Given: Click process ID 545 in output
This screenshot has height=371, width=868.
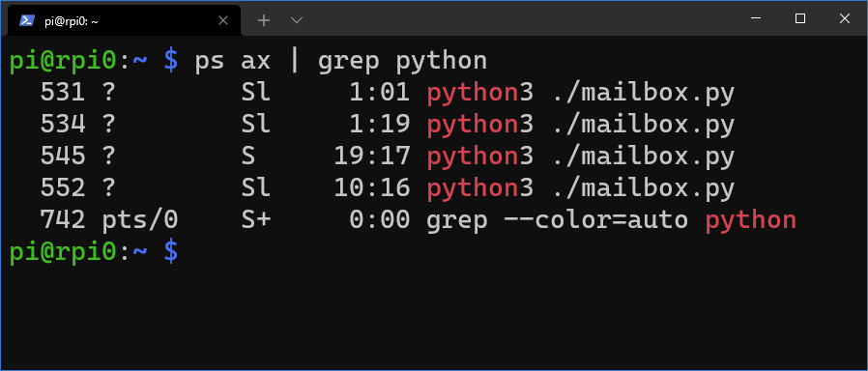Looking at the screenshot, I should click(x=63, y=157).
